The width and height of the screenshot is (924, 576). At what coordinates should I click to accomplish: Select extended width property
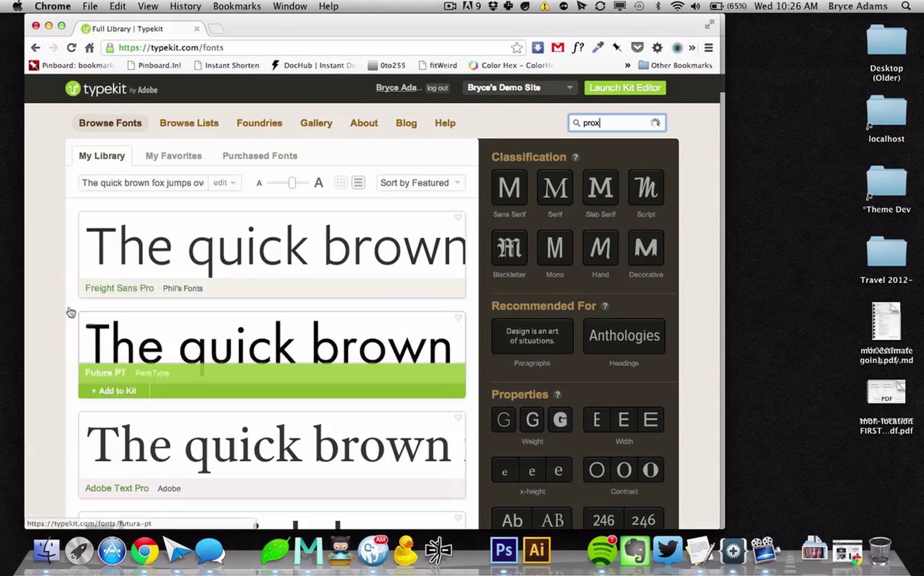pos(651,419)
